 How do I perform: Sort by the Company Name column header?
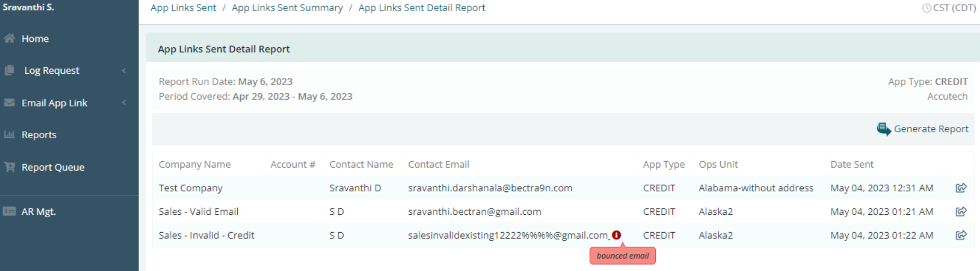[195, 164]
